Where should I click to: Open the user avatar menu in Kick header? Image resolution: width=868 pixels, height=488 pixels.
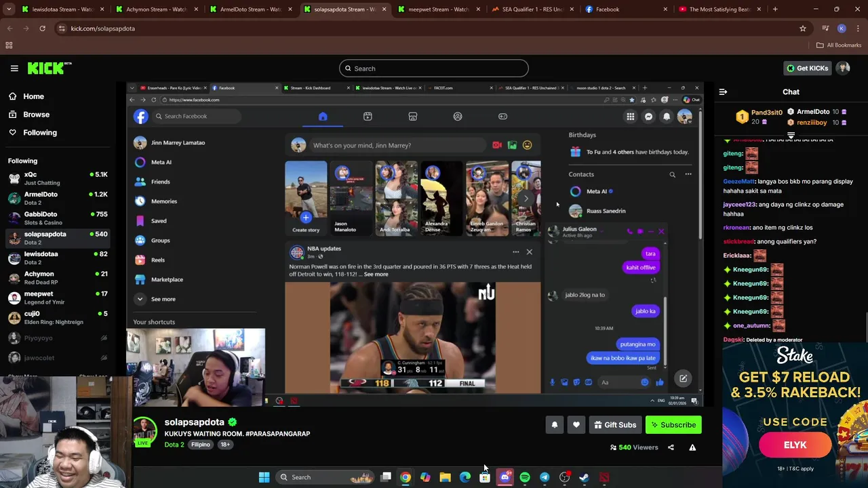pos(843,68)
